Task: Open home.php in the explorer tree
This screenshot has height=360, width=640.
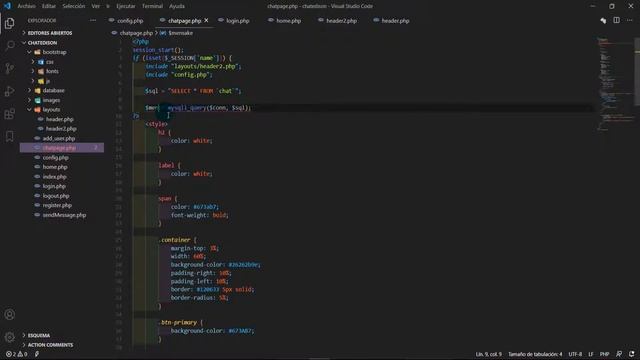Action: [x=55, y=167]
